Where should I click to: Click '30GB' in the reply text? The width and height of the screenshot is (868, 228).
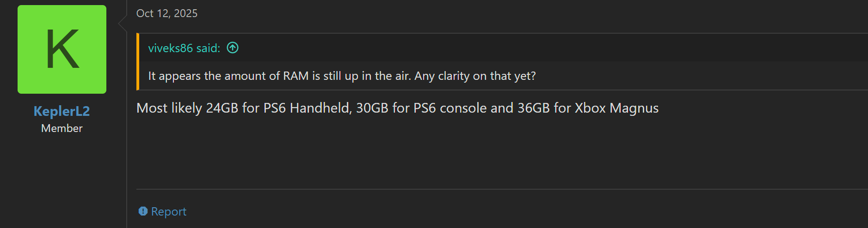coord(372,108)
